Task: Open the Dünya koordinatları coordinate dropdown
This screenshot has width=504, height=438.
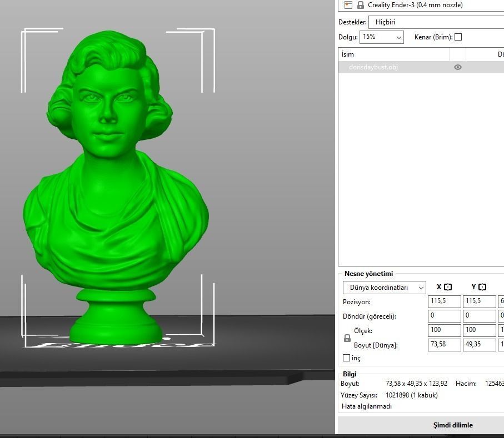Action: coord(385,288)
